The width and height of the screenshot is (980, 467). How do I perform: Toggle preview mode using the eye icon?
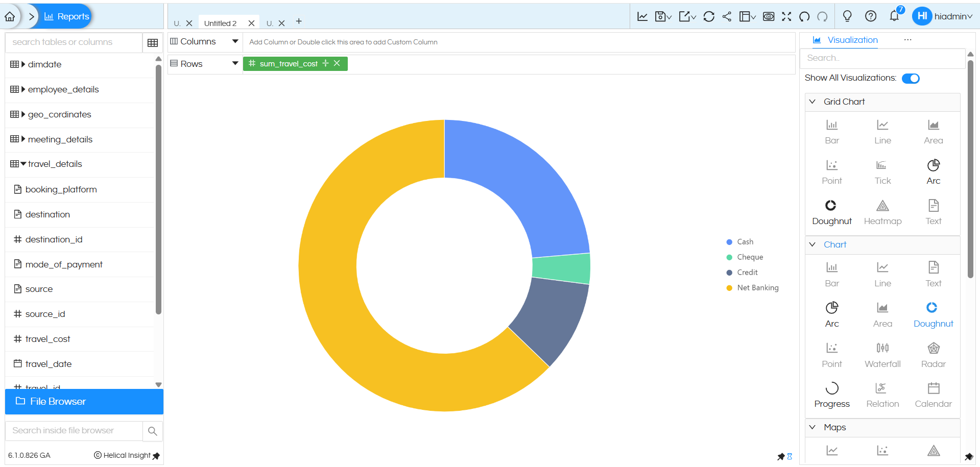pyautogui.click(x=768, y=16)
